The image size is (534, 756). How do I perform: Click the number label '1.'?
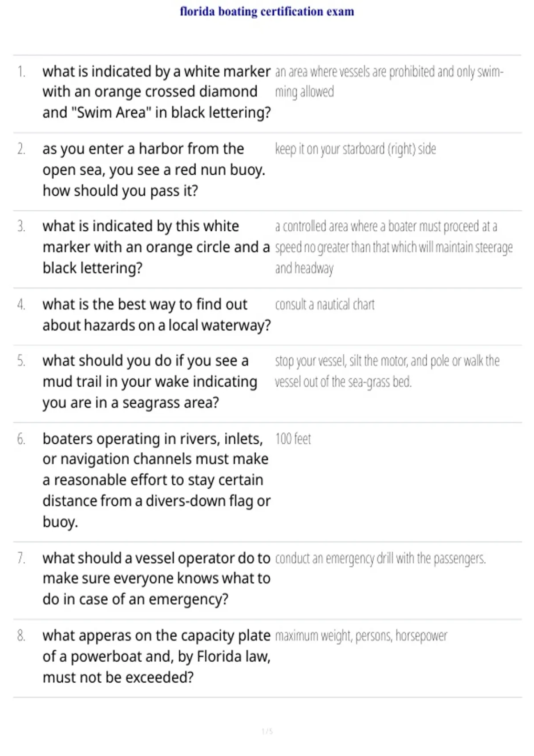tap(21, 72)
